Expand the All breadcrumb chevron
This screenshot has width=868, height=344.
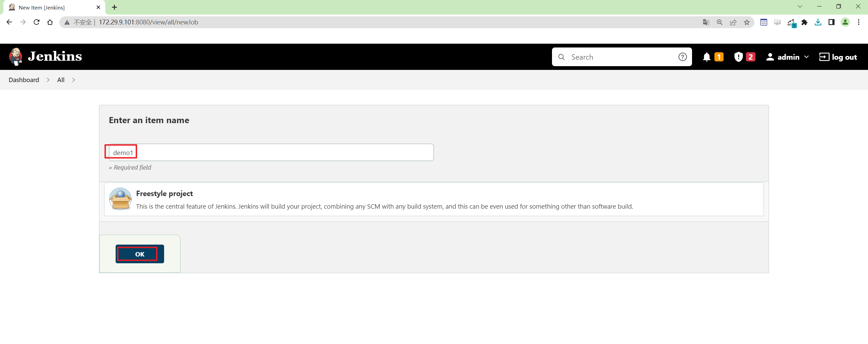[74, 80]
